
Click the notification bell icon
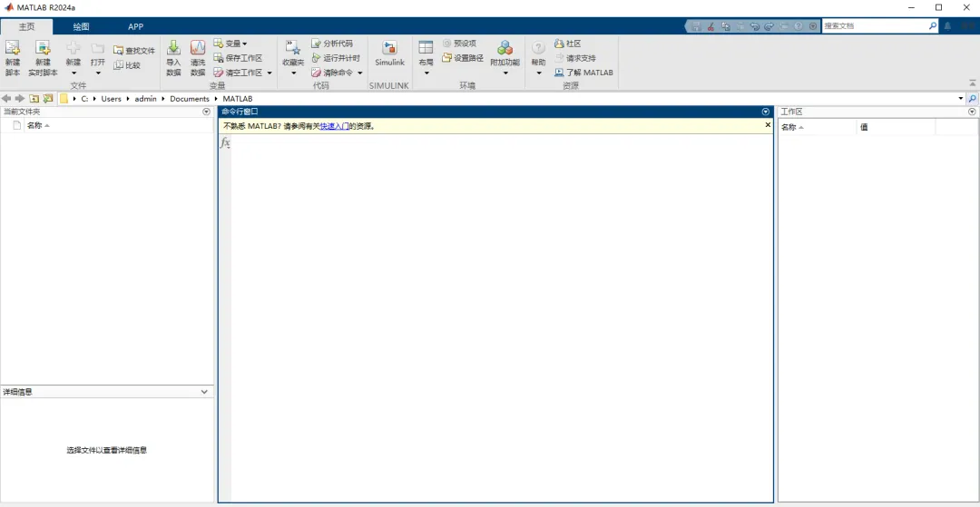(x=947, y=26)
